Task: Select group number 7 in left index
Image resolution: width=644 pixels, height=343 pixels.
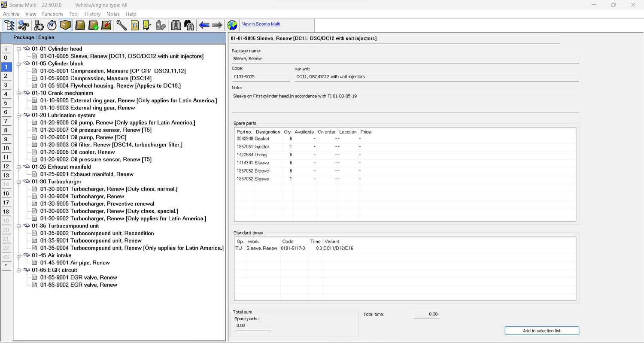Action: point(6,121)
